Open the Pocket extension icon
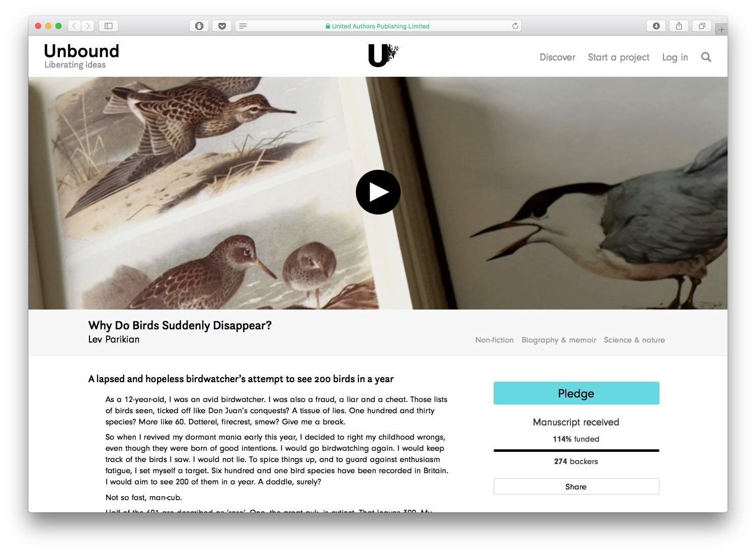Image resolution: width=756 pixels, height=553 pixels. click(222, 26)
